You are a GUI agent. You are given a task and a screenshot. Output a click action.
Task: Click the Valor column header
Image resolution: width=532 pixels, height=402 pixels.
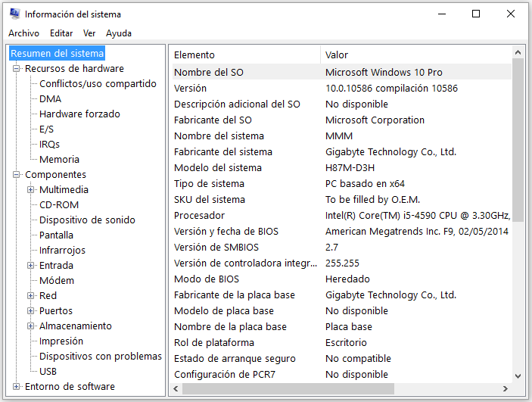[x=416, y=55]
